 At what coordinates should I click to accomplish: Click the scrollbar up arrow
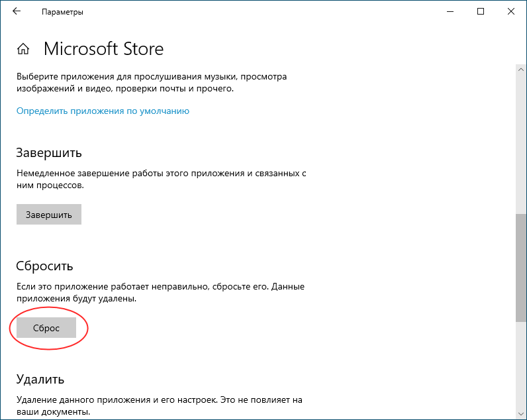tap(521, 70)
